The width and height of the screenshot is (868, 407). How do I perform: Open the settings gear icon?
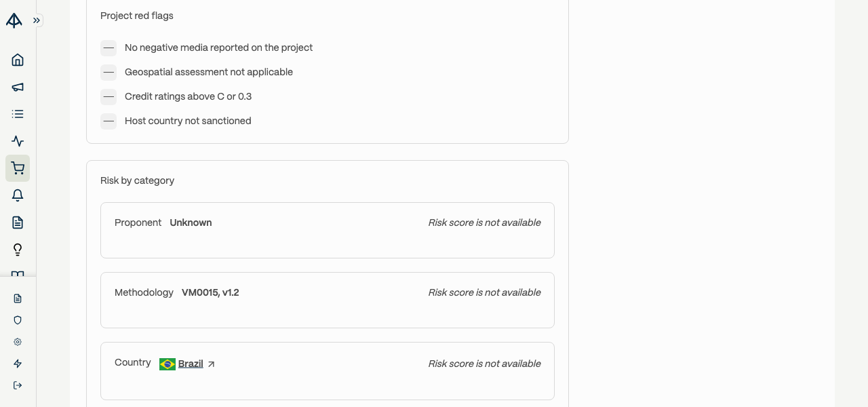click(x=18, y=342)
